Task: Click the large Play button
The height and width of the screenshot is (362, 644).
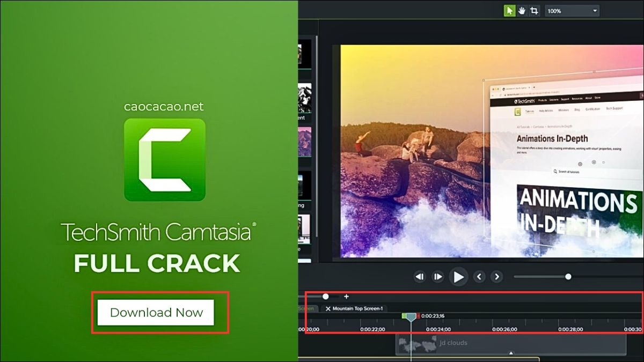Action: (x=458, y=277)
